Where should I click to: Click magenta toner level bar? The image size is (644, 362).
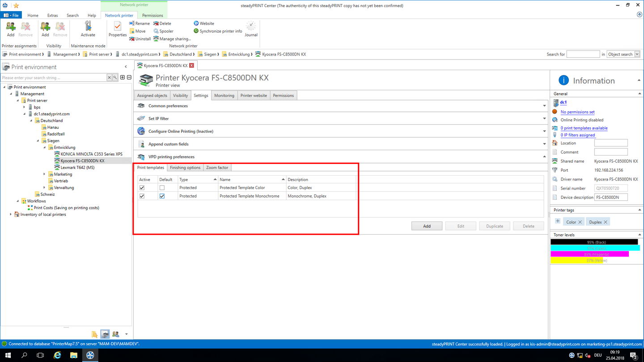pyautogui.click(x=589, y=254)
